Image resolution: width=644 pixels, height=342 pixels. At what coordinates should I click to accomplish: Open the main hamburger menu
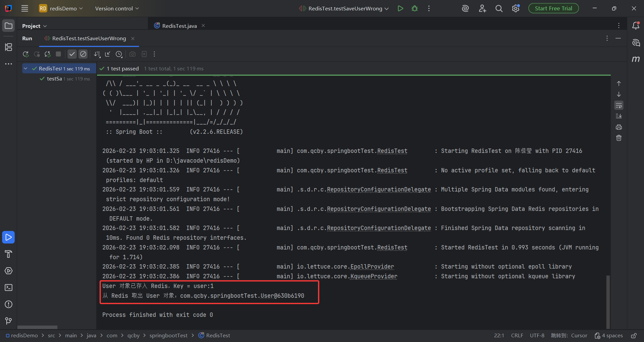(24, 8)
